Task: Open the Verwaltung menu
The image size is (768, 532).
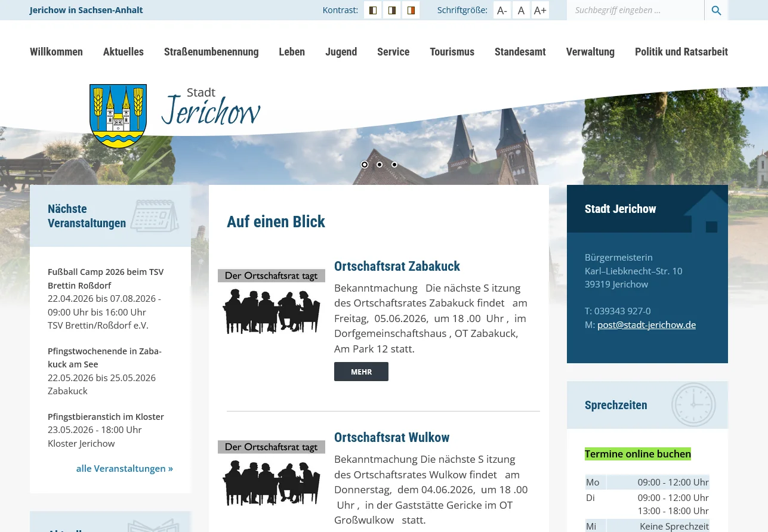Action: 590,52
